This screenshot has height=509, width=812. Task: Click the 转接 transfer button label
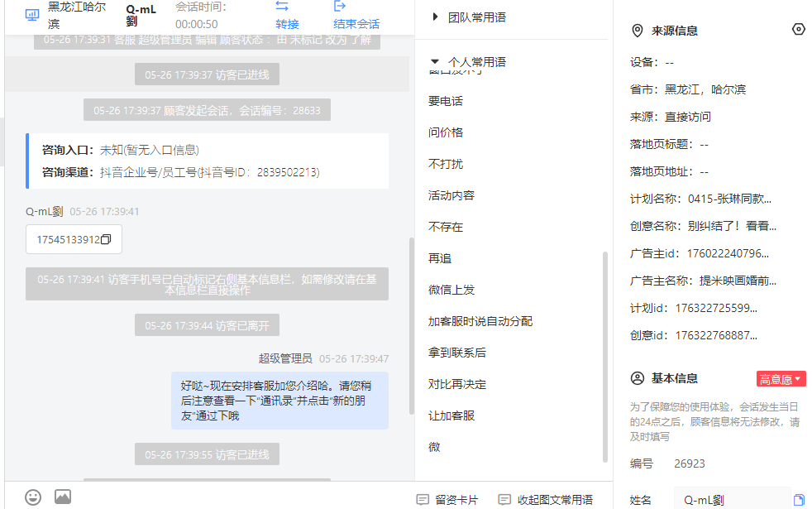[288, 24]
